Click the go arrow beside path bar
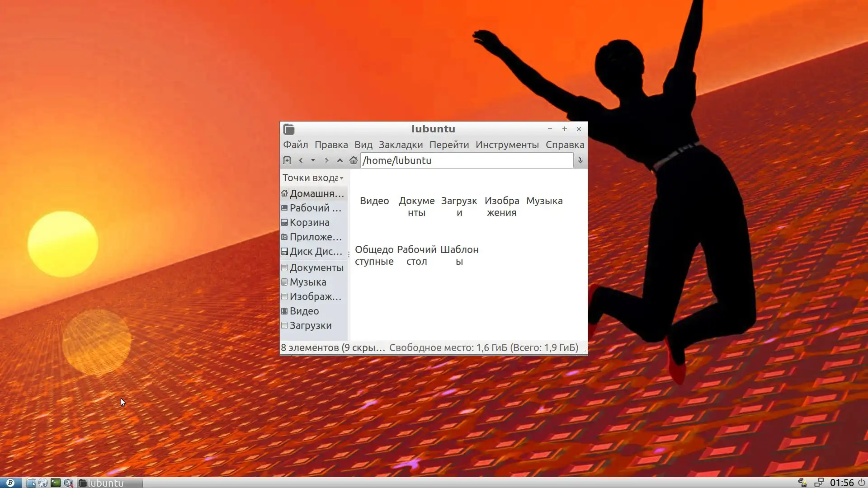868x488 pixels. [x=580, y=160]
